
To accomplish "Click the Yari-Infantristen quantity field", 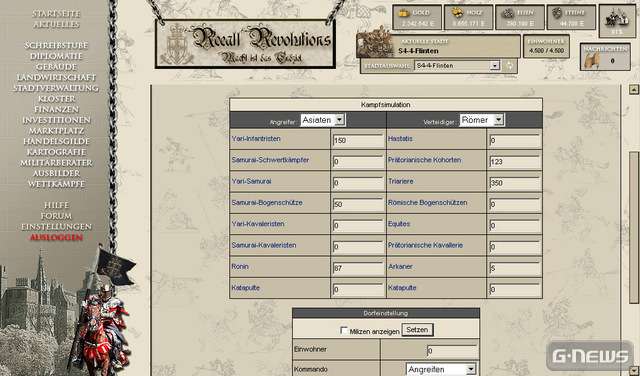I will point(358,140).
